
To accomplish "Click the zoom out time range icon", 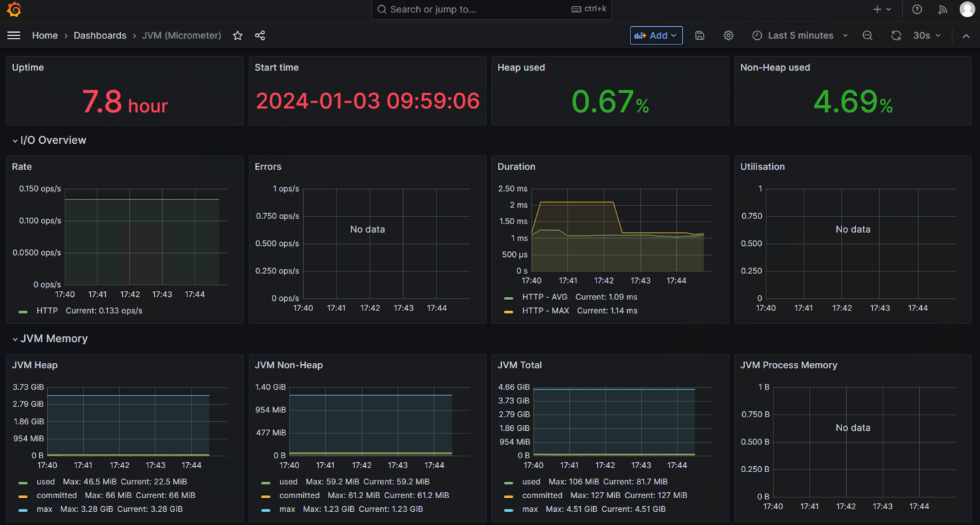I will (x=868, y=35).
